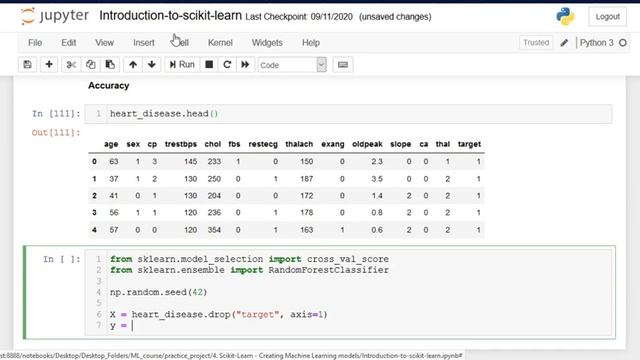Restart kernel and run all cells icon
Viewport: 640px width, 360px height.
(x=245, y=64)
